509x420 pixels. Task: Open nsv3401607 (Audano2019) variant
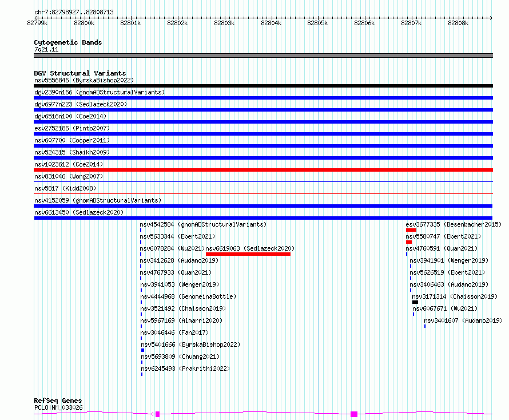pyautogui.click(x=463, y=320)
